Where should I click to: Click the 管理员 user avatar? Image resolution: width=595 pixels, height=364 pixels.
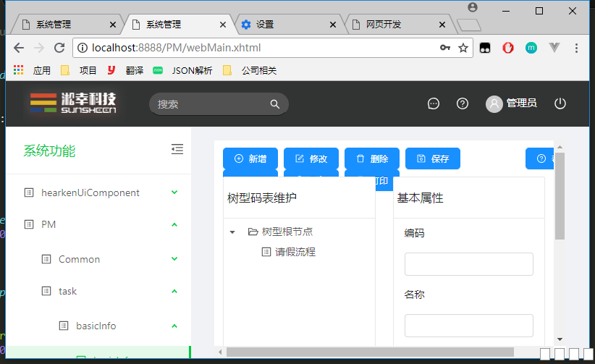pyautogui.click(x=494, y=103)
